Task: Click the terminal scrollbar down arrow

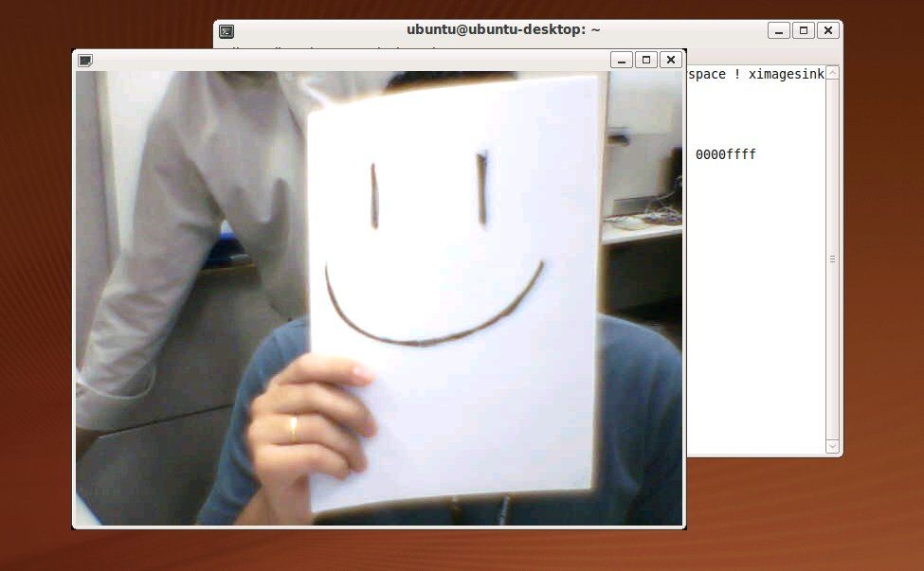Action: 832,446
